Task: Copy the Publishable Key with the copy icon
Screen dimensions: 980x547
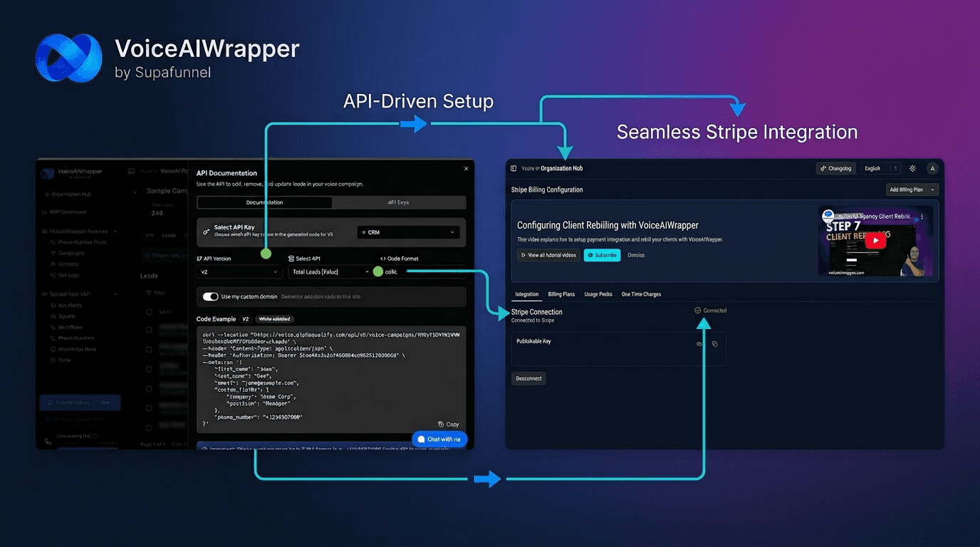Action: [x=715, y=344]
